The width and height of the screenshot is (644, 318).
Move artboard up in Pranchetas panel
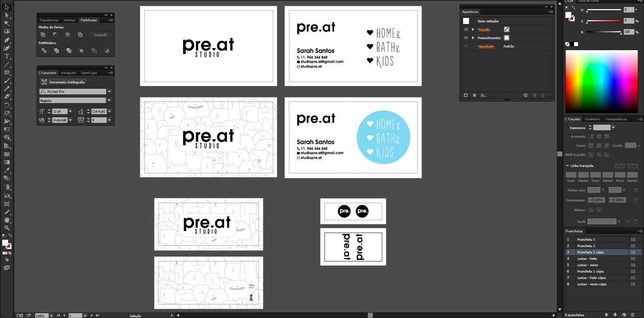[x=606, y=315]
